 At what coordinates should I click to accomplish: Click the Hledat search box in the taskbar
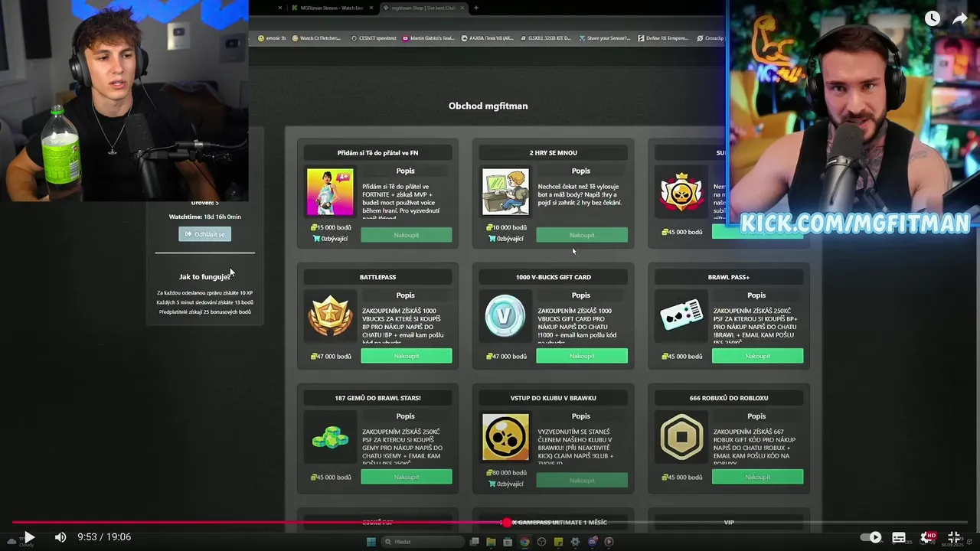pyautogui.click(x=423, y=542)
